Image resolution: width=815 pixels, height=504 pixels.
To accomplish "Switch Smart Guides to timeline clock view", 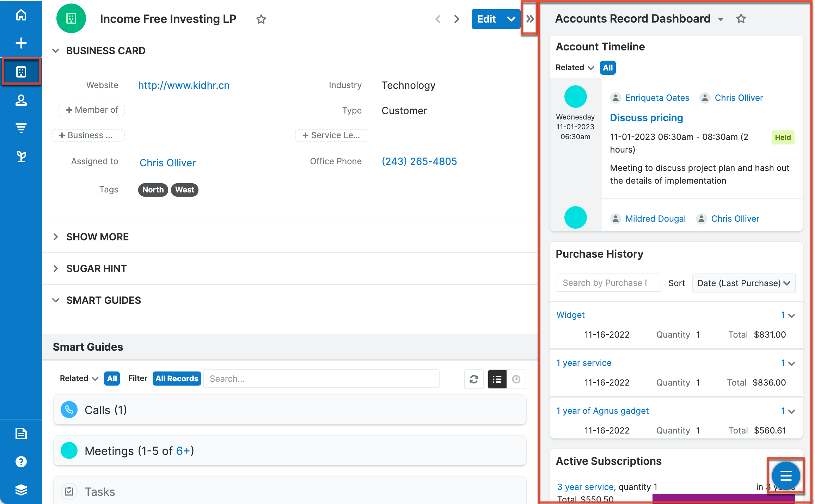I will point(516,379).
